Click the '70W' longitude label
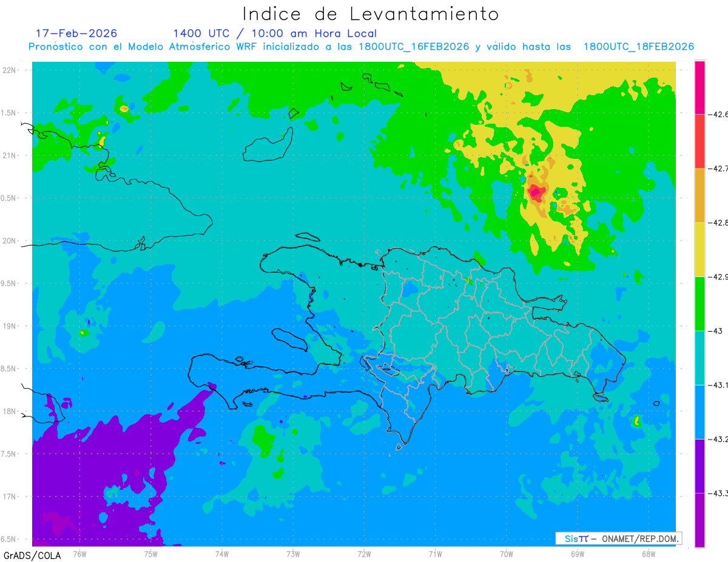The width and height of the screenshot is (728, 562). coord(507,554)
